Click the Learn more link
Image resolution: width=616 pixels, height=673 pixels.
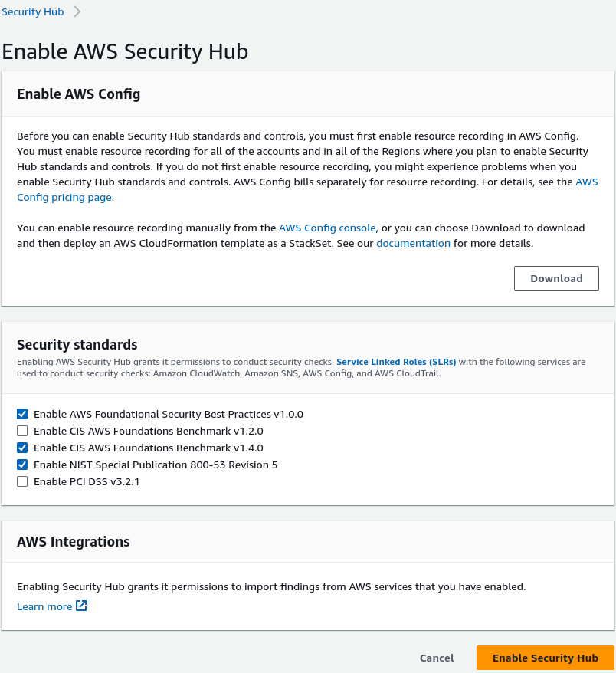pyautogui.click(x=44, y=606)
